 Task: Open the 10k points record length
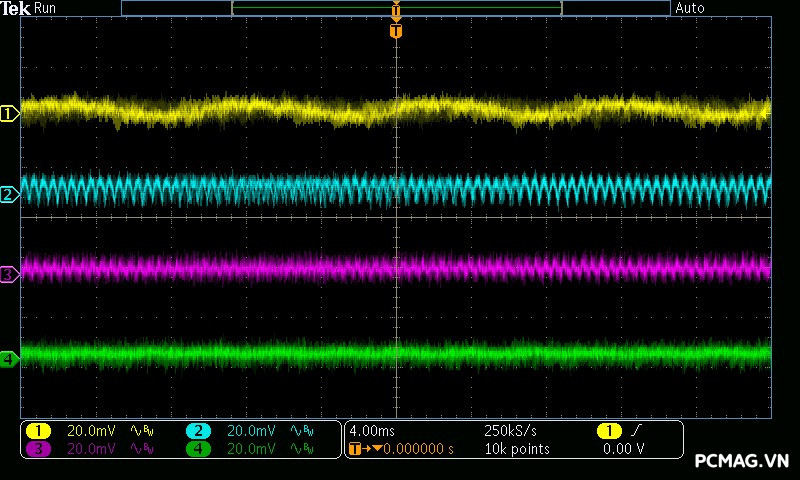[x=517, y=449]
